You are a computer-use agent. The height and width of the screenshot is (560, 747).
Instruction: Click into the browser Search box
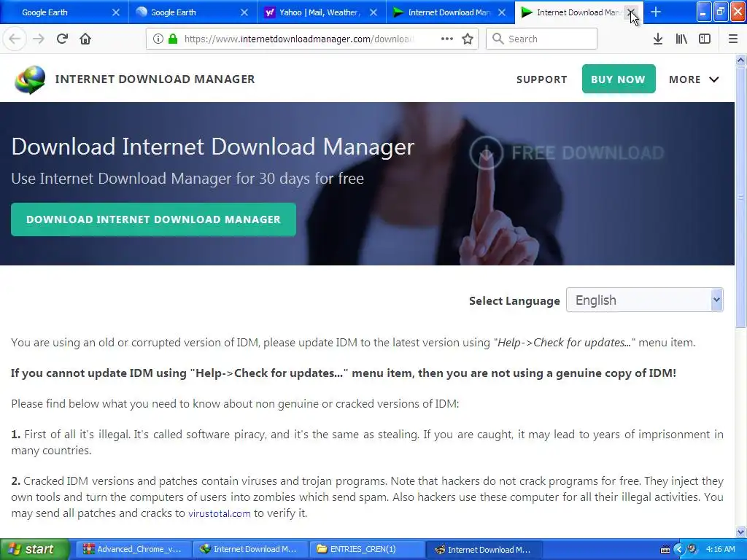click(542, 39)
